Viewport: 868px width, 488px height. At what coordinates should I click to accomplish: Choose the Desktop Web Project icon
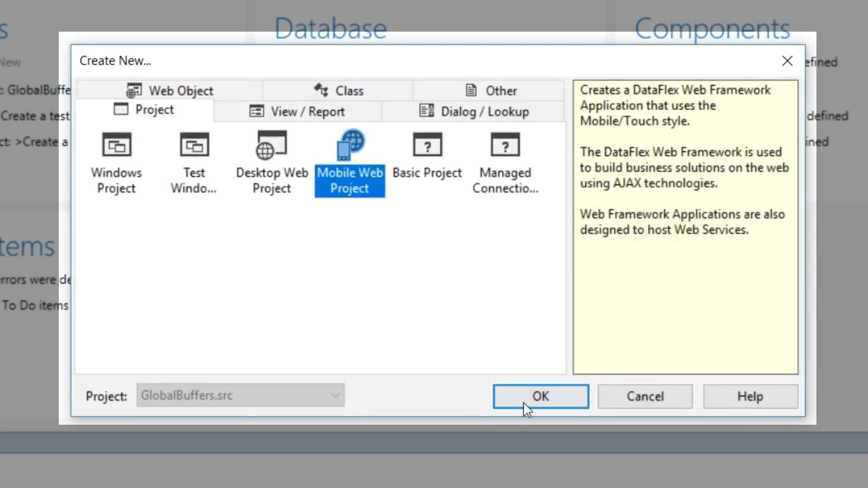coord(271,145)
